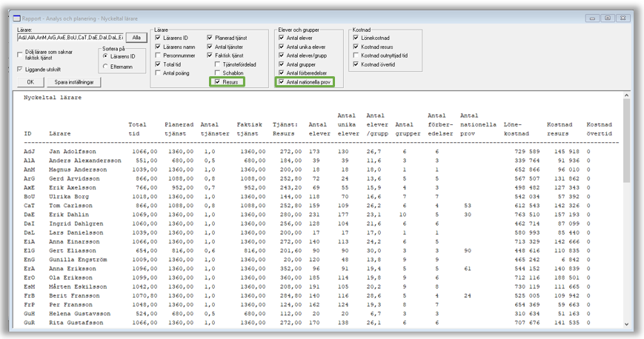The height and width of the screenshot is (339, 644).
Task: Click the scrollbar up arrow in report
Action: coord(626,96)
